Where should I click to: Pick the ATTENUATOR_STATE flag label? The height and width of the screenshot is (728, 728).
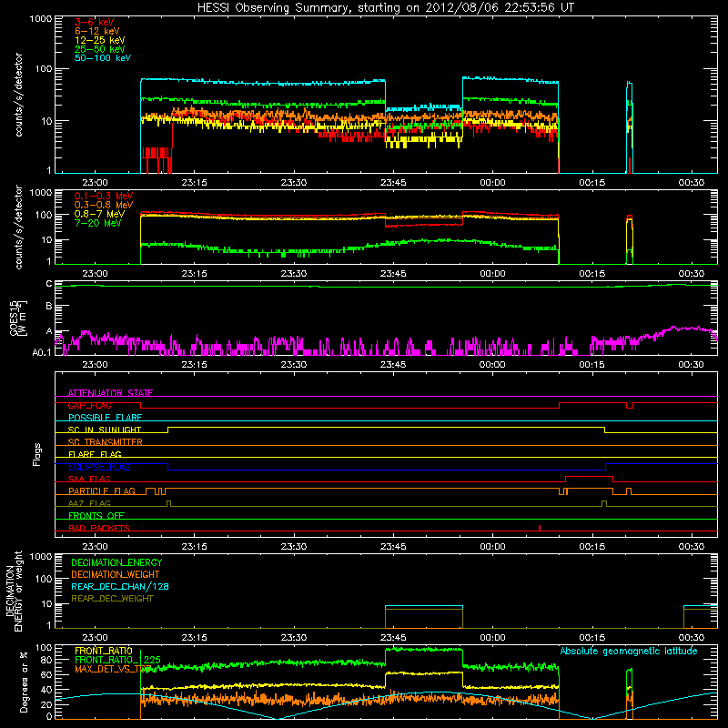[110, 393]
